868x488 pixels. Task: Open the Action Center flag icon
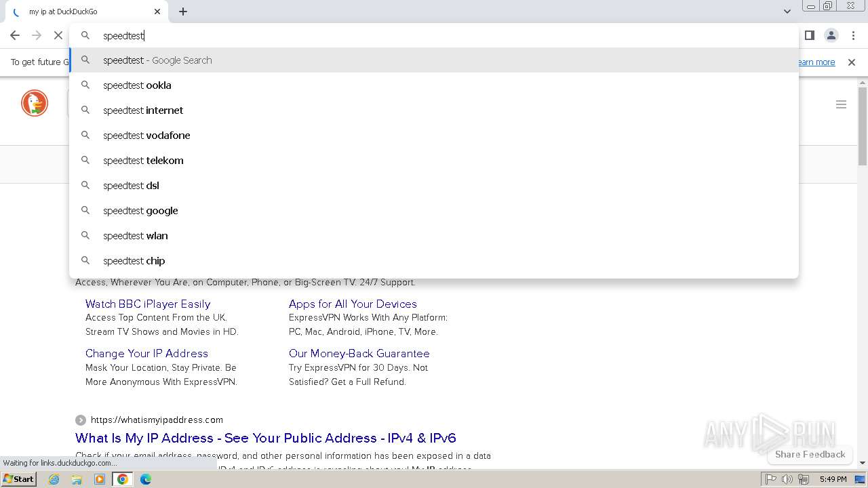(x=771, y=479)
